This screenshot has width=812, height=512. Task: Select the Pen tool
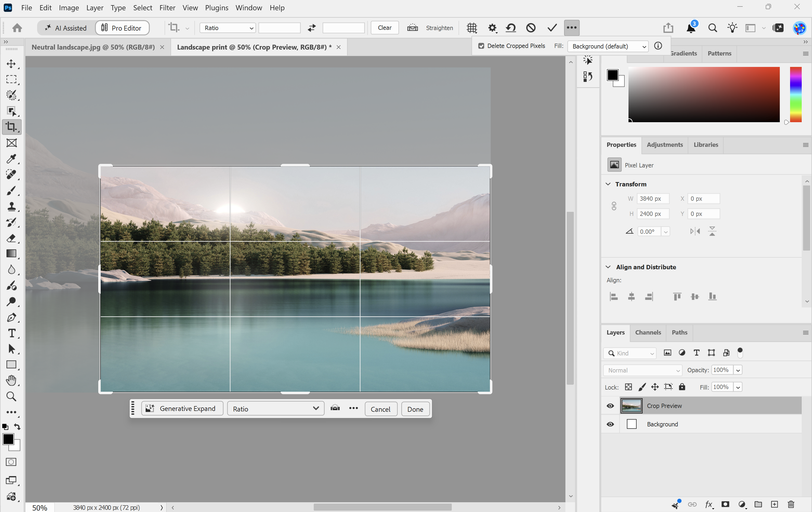(11, 317)
